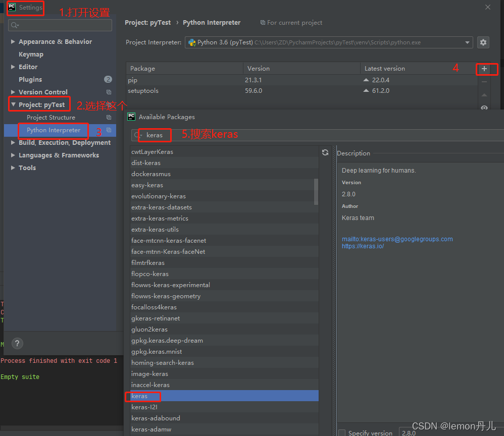Click PyCharm icon in Available Packages title
Viewport: 504px width, 436px height.
point(131,117)
